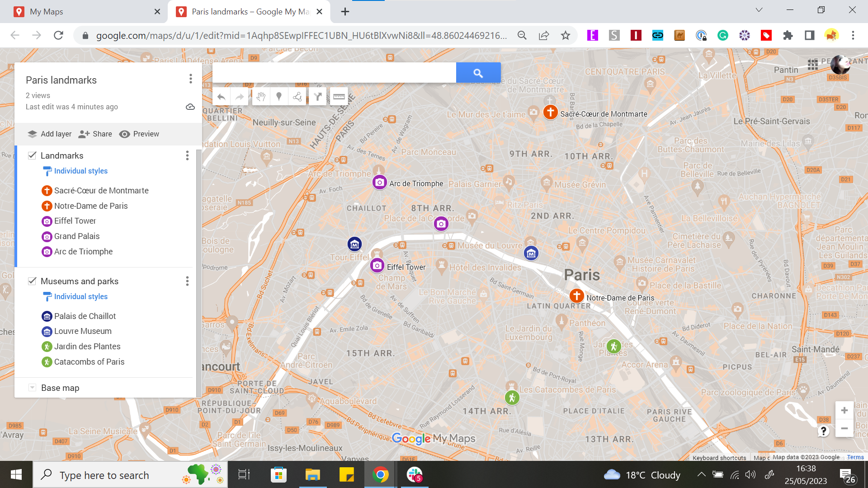Open the Landmarks layer options menu
The height and width of the screenshot is (488, 868).
click(187, 155)
